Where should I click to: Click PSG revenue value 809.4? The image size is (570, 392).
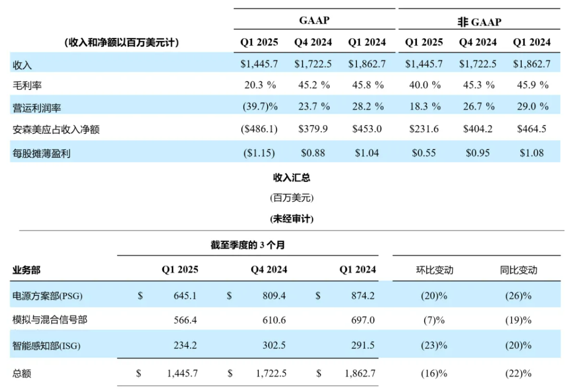274,296
